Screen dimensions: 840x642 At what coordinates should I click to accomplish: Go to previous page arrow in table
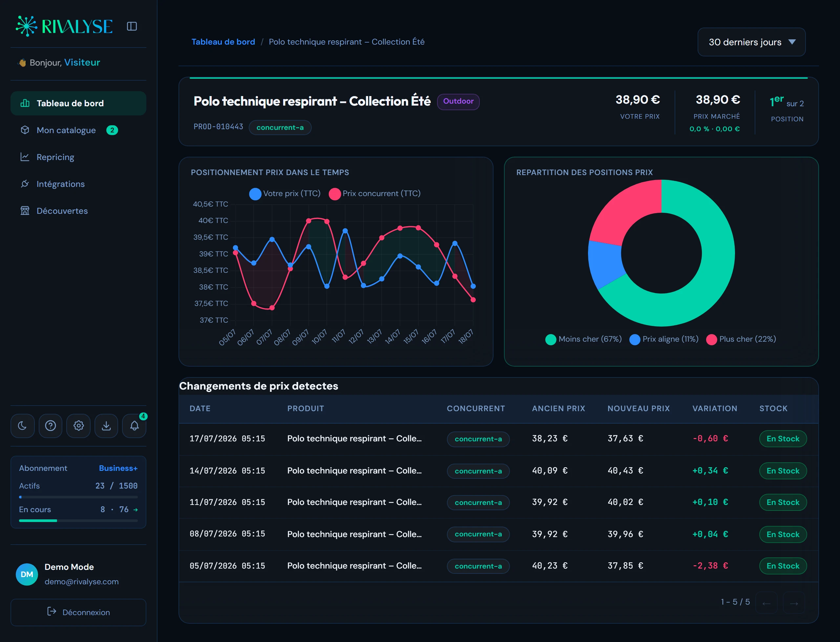point(766,603)
